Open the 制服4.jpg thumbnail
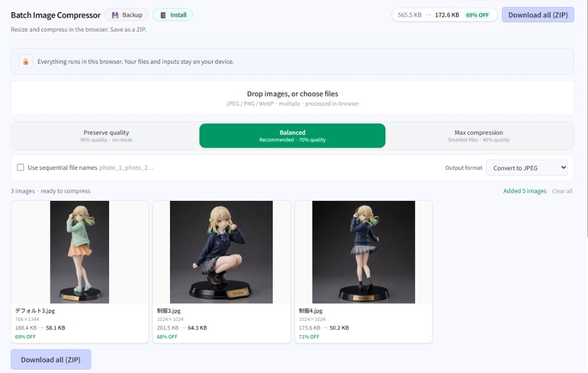Image resolution: width=588 pixels, height=373 pixels. point(363,252)
